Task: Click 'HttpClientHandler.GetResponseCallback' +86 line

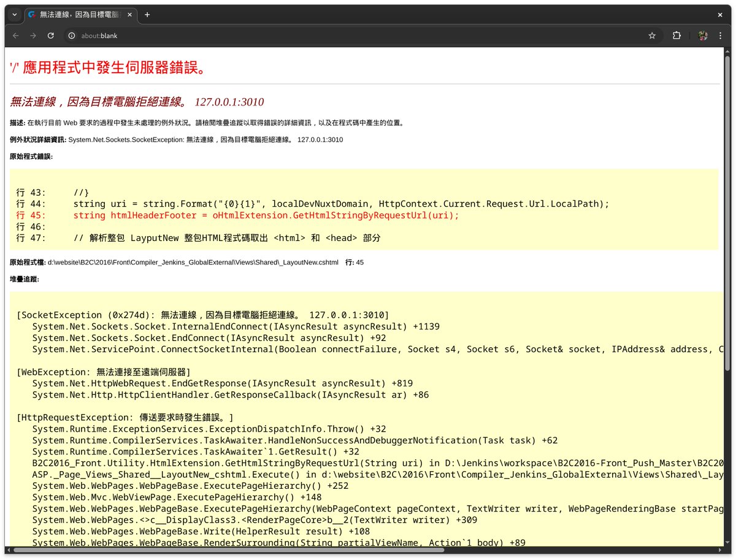Action: click(x=231, y=395)
